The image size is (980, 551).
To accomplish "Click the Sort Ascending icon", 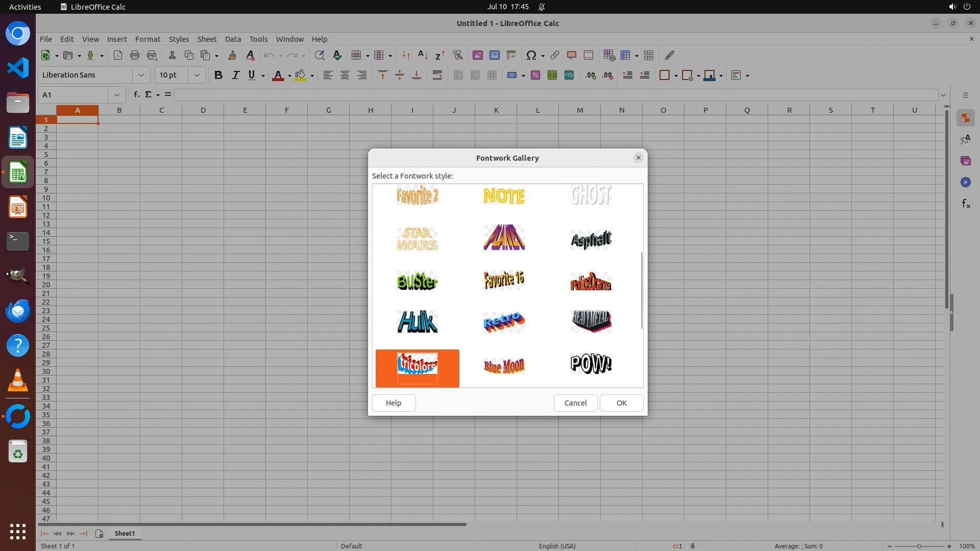I will point(423,55).
